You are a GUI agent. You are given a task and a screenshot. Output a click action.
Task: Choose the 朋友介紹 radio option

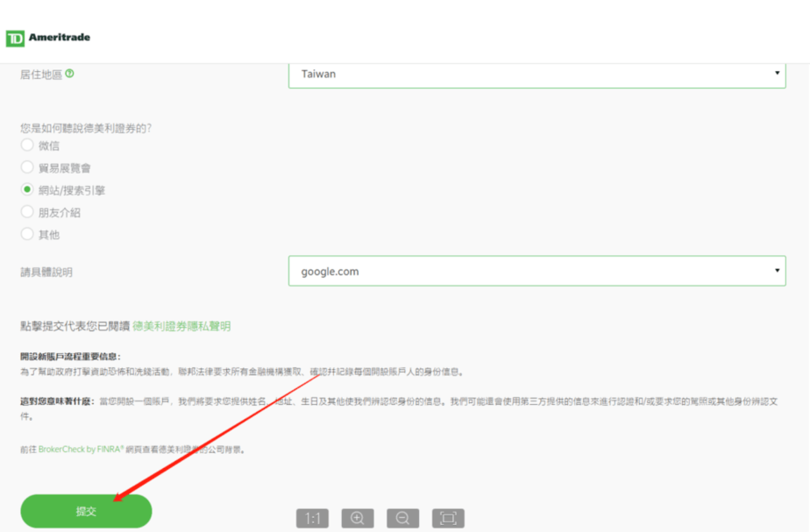(27, 212)
